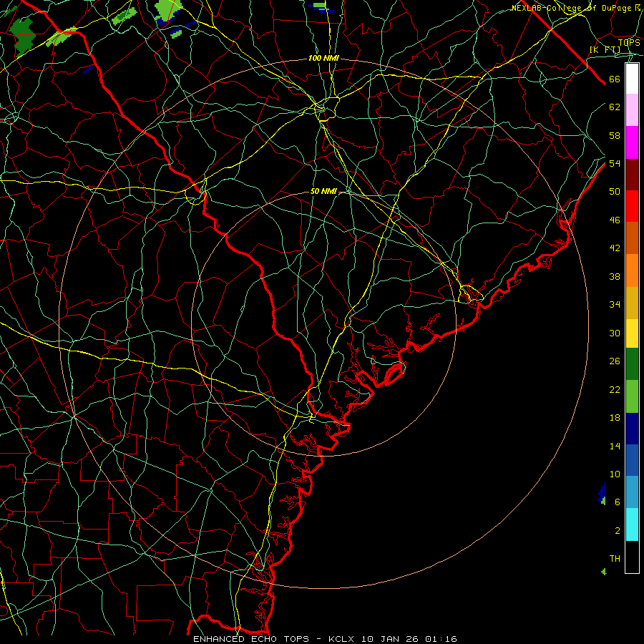
Task: Click the legend value 42
Action: tap(615, 248)
